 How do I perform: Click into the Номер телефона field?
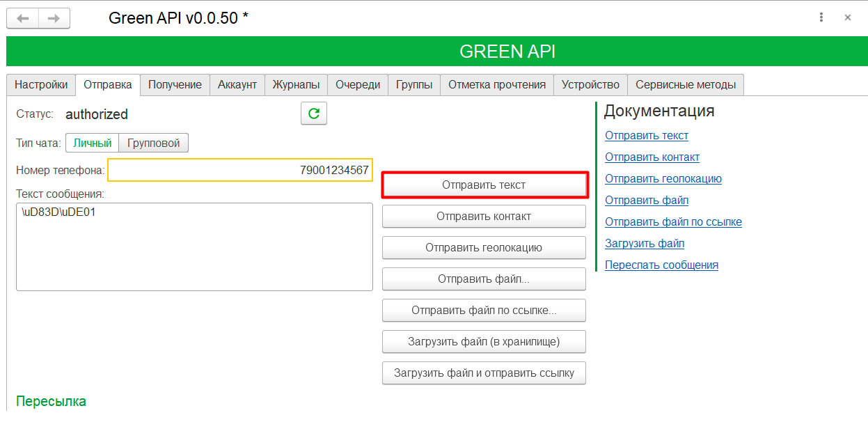[x=240, y=170]
